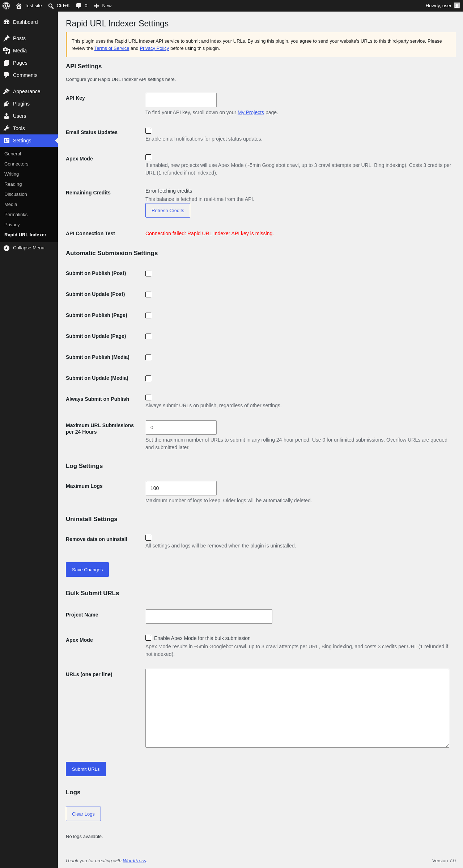Open the My Projects link
Image resolution: width=463 pixels, height=868 pixels.
[251, 112]
